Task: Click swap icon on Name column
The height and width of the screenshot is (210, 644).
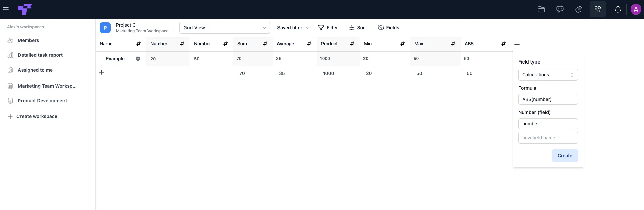Action: (139, 44)
